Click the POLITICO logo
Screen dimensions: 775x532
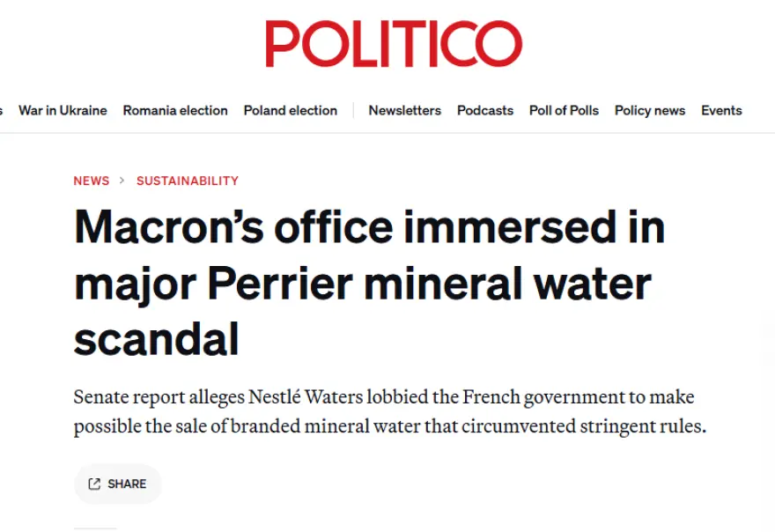click(394, 43)
